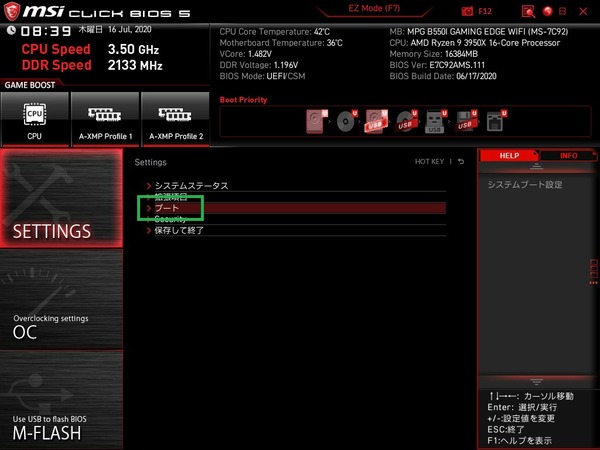Switch to the HELP tab
Screen dimensions: 600x450
pos(509,156)
